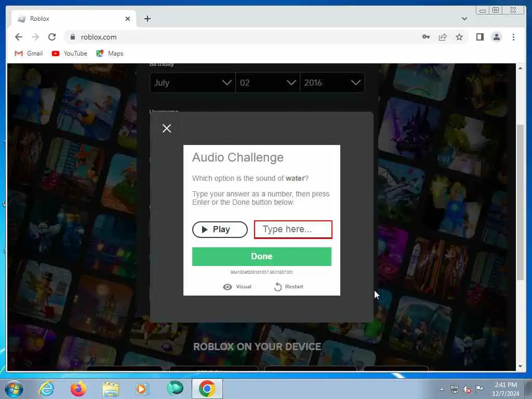The image size is (532, 399).
Task: Open the Gmail bookmark
Action: 29,54
